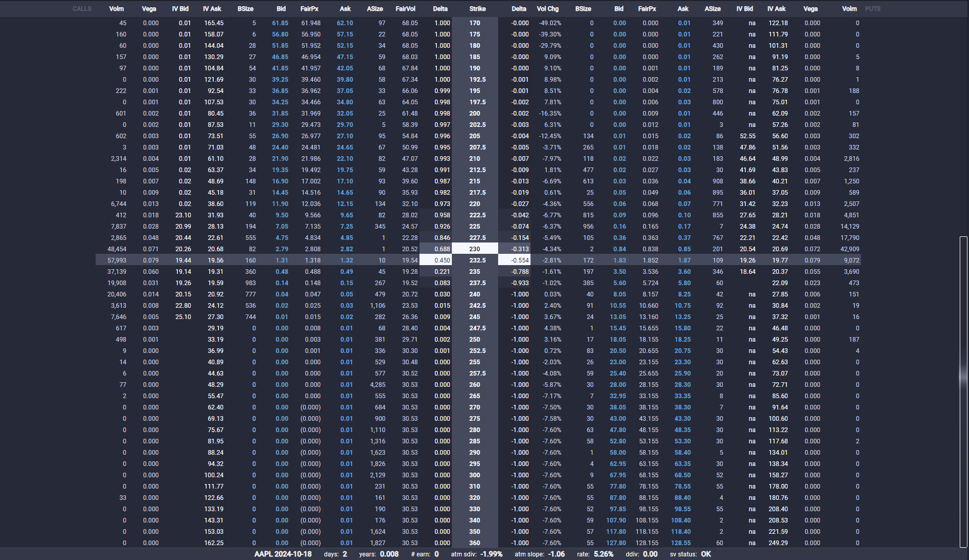The width and height of the screenshot is (969, 560).
Task: Click the # earn: 0 status entry
Action: point(425,554)
